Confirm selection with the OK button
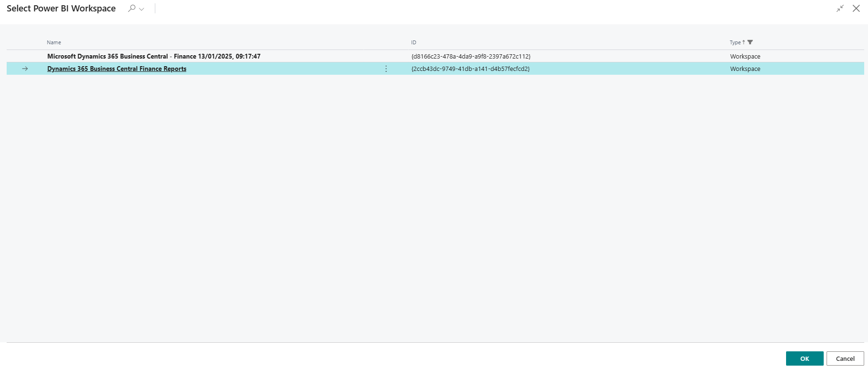The width and height of the screenshot is (868, 368). tap(805, 358)
